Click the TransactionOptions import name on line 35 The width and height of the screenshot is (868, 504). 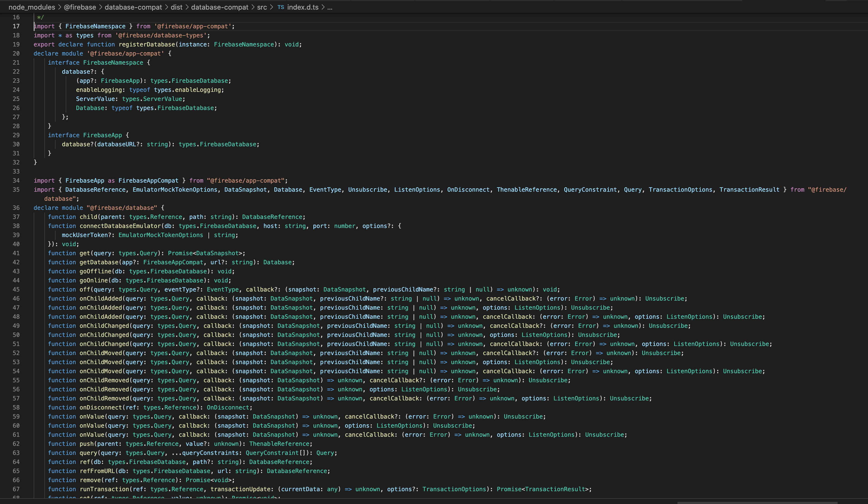(x=680, y=190)
